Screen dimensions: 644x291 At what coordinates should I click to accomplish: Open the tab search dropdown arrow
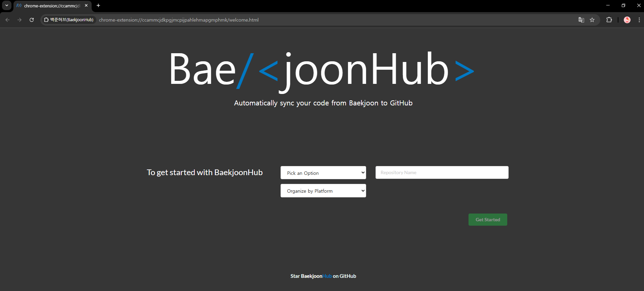(7, 5)
